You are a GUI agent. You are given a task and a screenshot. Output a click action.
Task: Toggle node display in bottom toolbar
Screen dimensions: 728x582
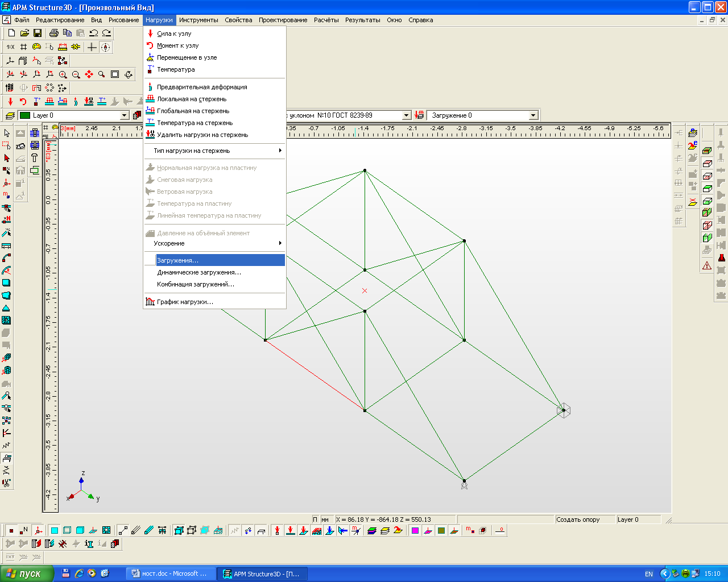point(11,530)
